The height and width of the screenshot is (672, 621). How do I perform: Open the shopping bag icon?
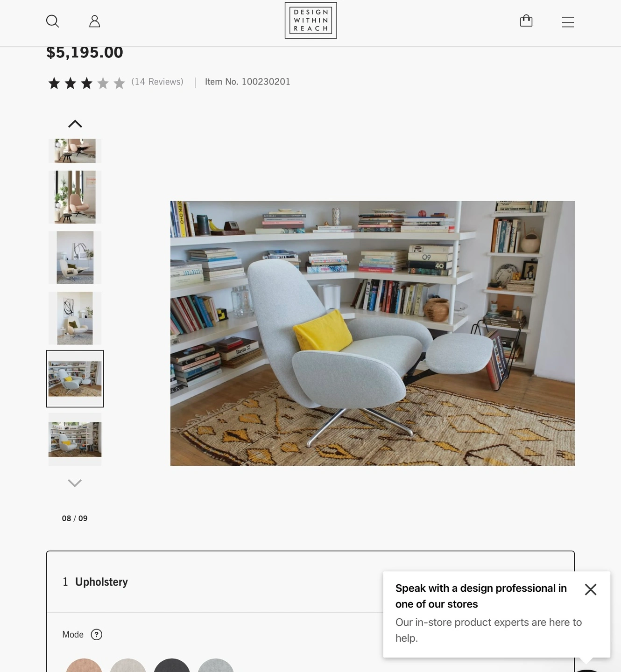526,21
